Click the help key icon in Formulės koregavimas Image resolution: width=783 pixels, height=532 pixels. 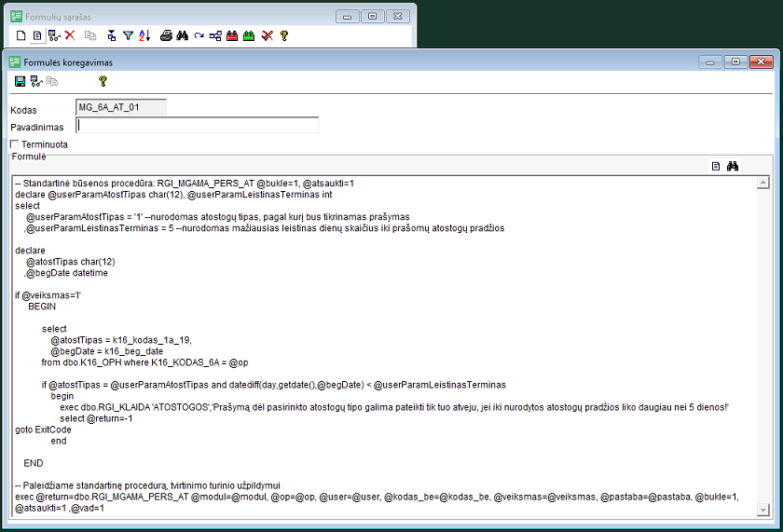103,81
